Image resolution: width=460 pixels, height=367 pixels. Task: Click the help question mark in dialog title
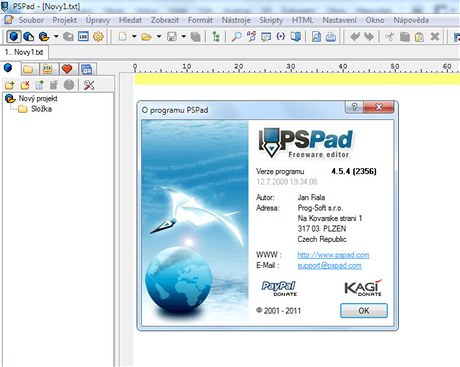coord(354,107)
